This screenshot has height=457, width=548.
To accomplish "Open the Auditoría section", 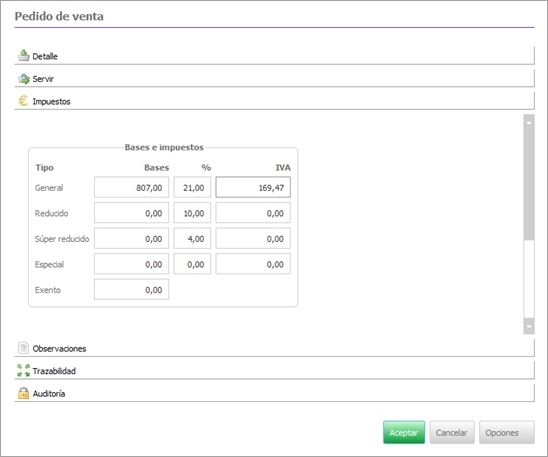I will 274,393.
